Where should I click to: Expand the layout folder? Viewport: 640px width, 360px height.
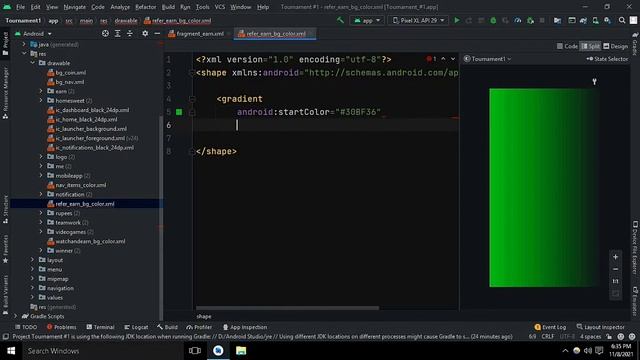coord(33,260)
